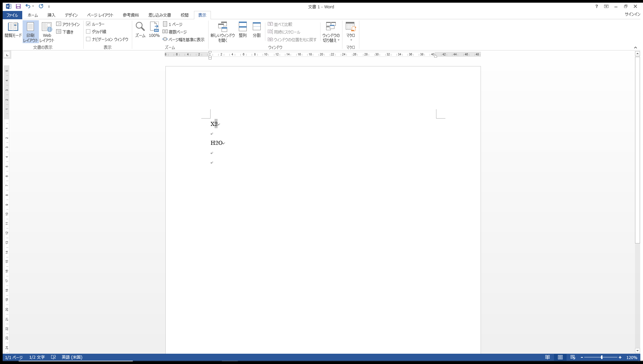The height and width of the screenshot is (364, 643).
Task: Click Reset Window Position (ウィンドウの位置を元に戻す)
Action: 292,40
